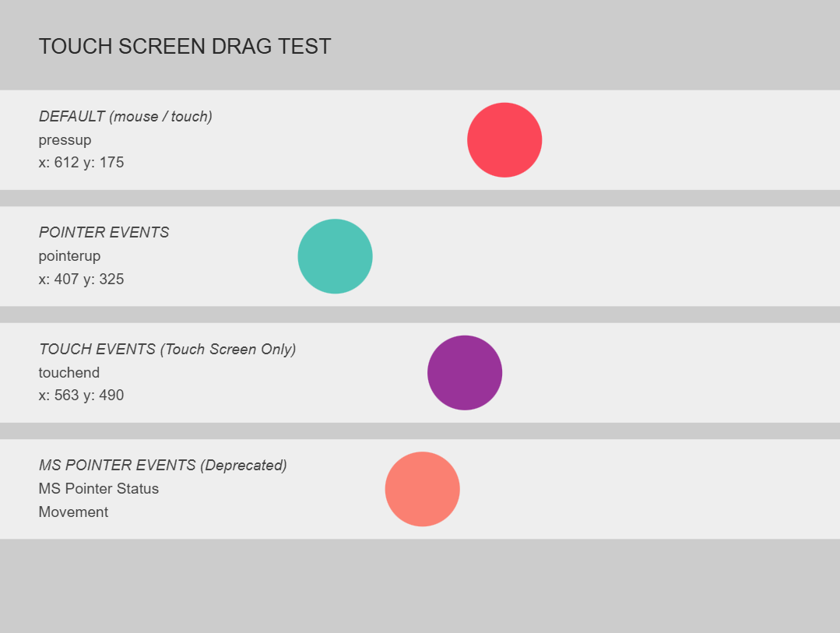Click the MS POINTER EVENTS (Deprecated) label
The width and height of the screenshot is (840, 633).
click(x=163, y=466)
